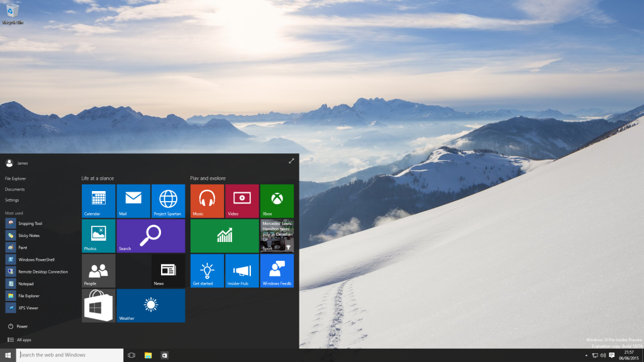Open the Windows Feedback tile
The width and height of the screenshot is (644, 362).
click(277, 270)
